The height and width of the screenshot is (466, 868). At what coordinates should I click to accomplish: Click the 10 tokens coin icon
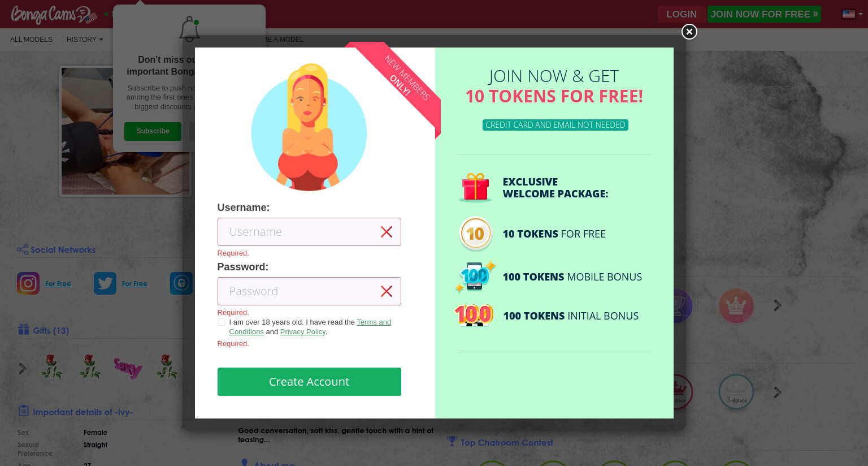[x=475, y=234]
